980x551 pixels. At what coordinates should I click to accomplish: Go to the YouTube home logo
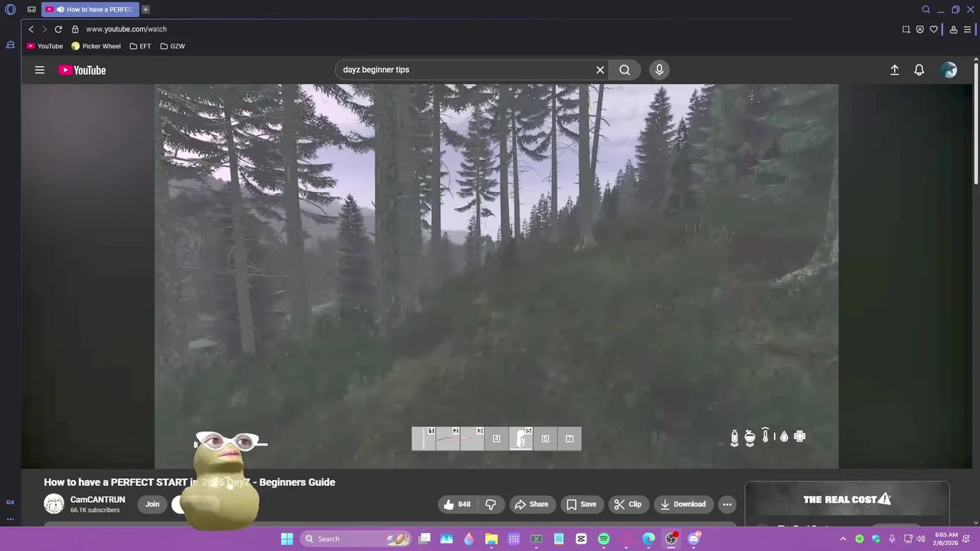(x=82, y=70)
